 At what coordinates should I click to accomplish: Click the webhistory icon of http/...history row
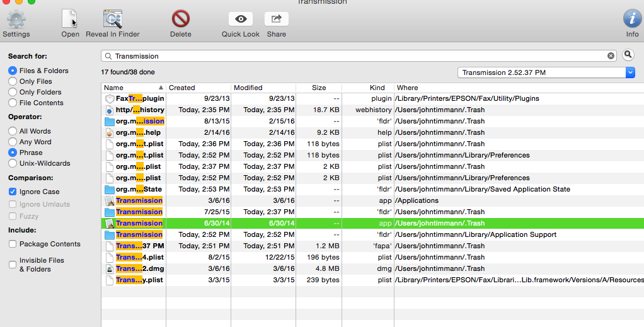[x=109, y=110]
